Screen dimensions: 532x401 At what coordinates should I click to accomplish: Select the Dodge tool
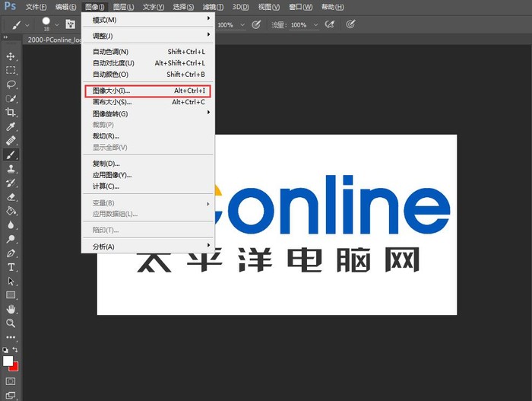tap(11, 239)
